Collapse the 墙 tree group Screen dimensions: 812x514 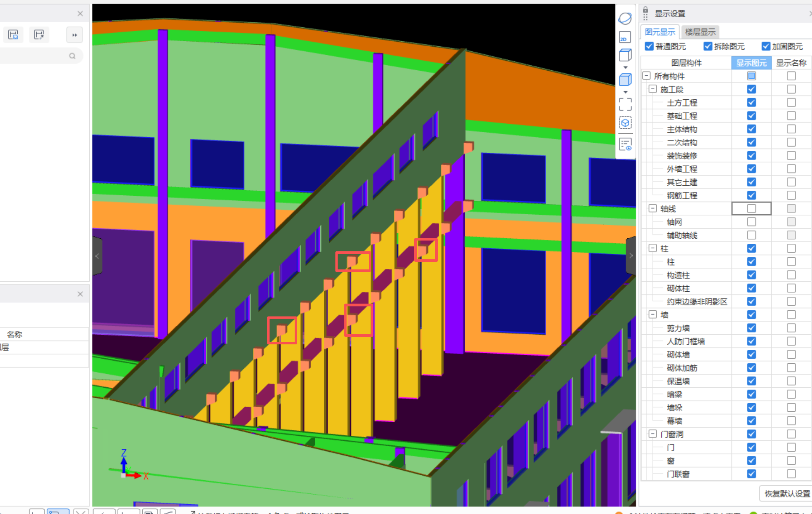click(652, 314)
